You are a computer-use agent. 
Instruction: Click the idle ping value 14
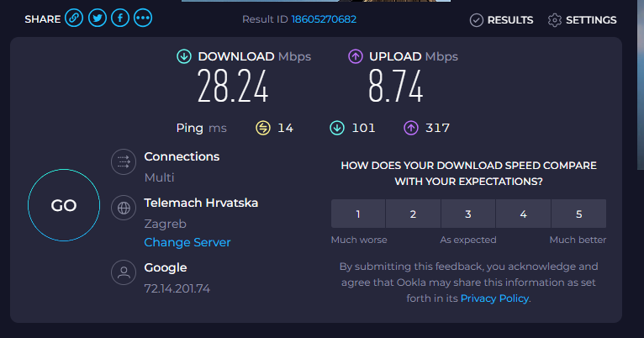pyautogui.click(x=286, y=128)
